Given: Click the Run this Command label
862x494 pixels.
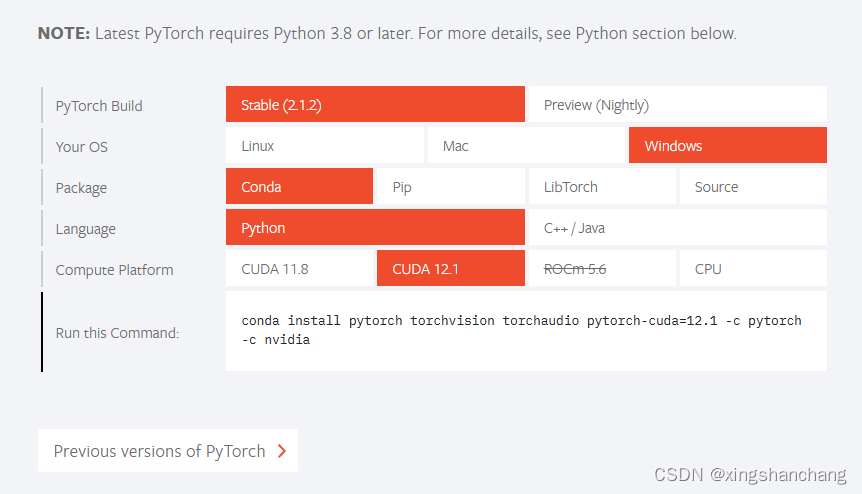Looking at the screenshot, I should pos(117,332).
